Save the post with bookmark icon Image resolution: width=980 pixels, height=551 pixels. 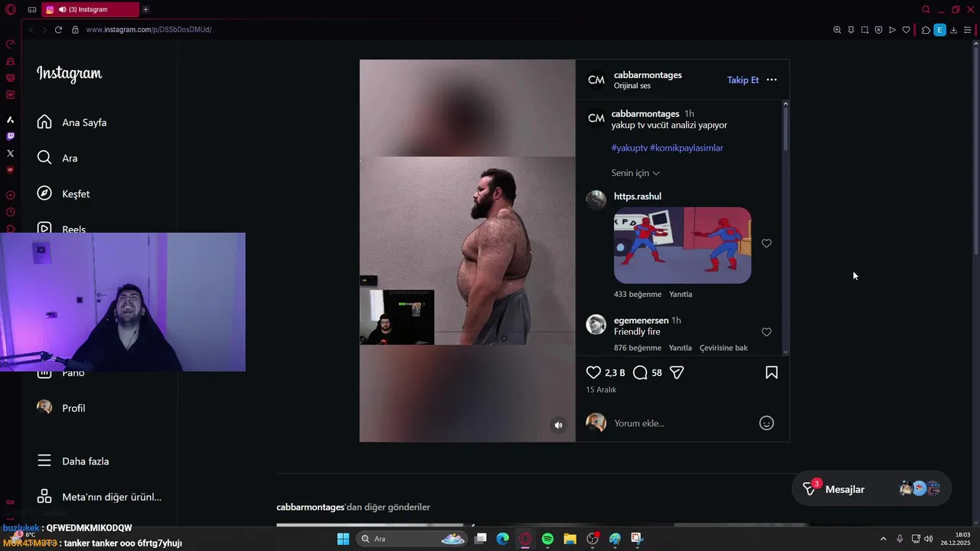(772, 373)
